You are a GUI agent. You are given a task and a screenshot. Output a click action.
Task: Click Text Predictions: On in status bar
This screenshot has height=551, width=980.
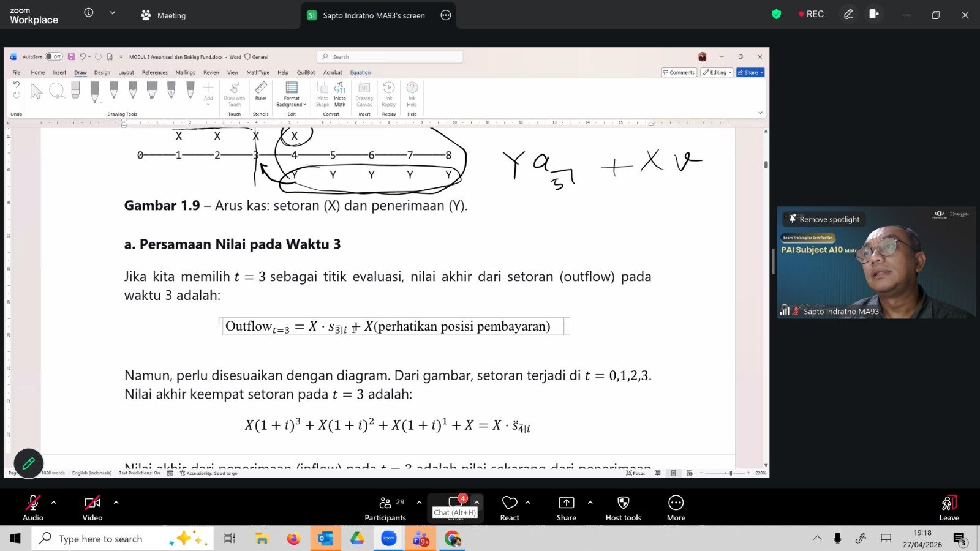139,473
